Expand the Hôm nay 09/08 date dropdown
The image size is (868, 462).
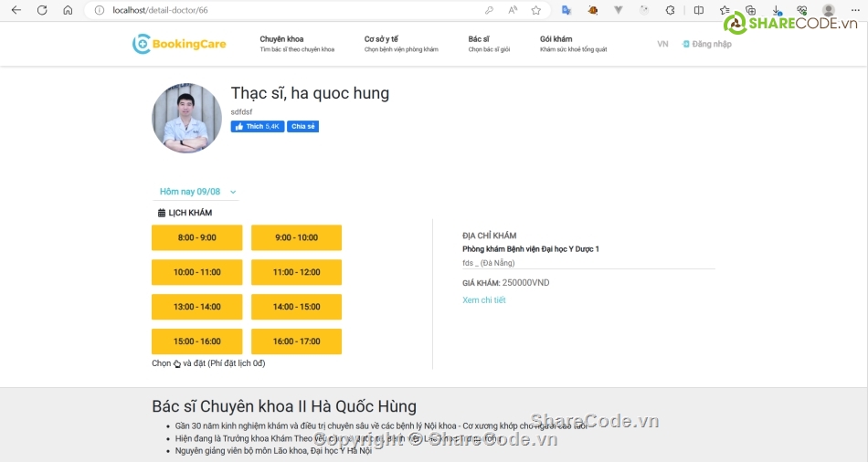(197, 192)
